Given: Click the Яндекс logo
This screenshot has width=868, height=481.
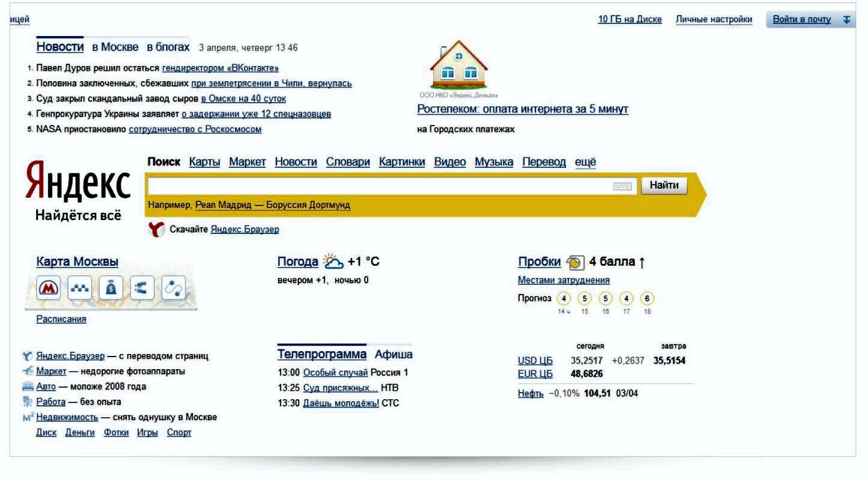Looking at the screenshot, I should (x=78, y=181).
